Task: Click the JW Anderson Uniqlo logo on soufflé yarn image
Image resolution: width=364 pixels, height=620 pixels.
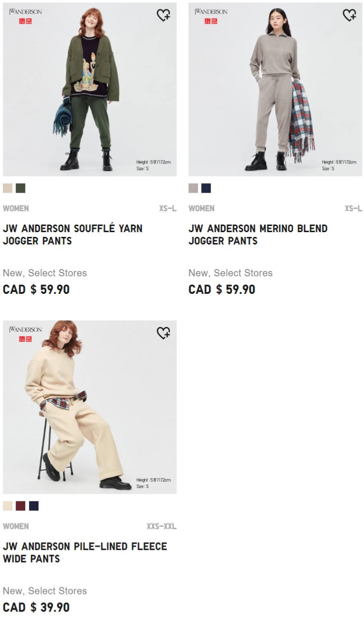Action: click(x=25, y=16)
